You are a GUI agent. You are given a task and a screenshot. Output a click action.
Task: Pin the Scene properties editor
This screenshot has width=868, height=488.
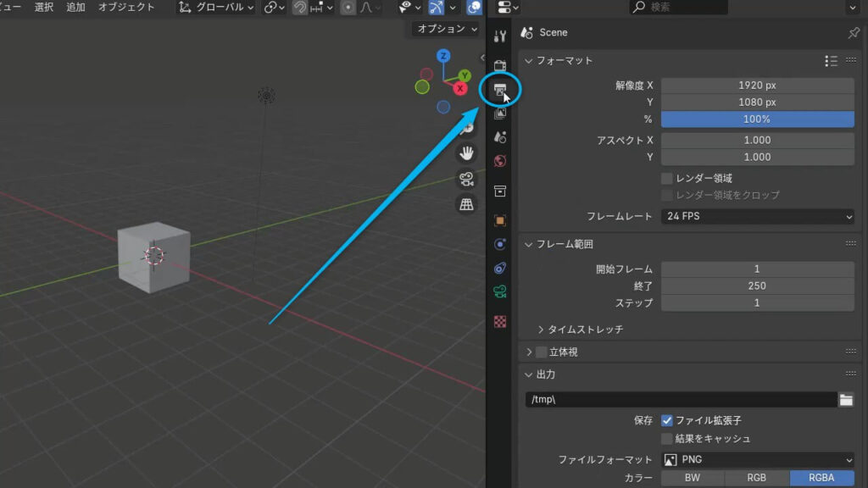pyautogui.click(x=854, y=33)
